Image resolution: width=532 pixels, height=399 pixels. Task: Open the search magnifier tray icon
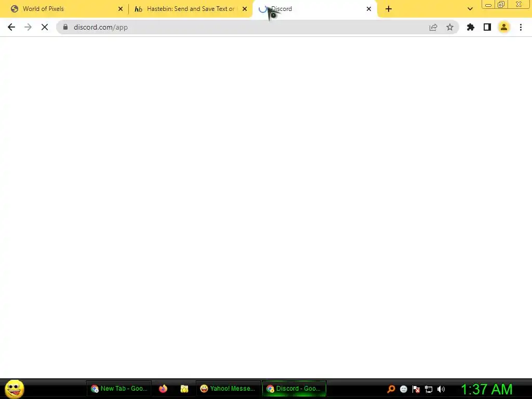coord(391,389)
